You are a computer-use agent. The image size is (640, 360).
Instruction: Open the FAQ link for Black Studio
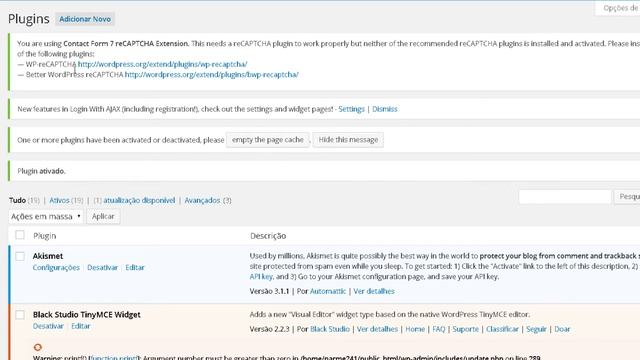(x=439, y=329)
